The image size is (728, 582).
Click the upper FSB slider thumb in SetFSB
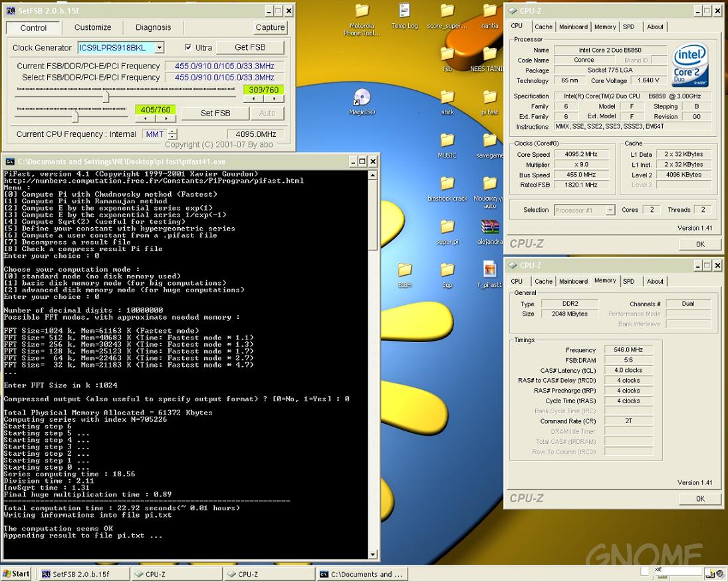coord(106,96)
